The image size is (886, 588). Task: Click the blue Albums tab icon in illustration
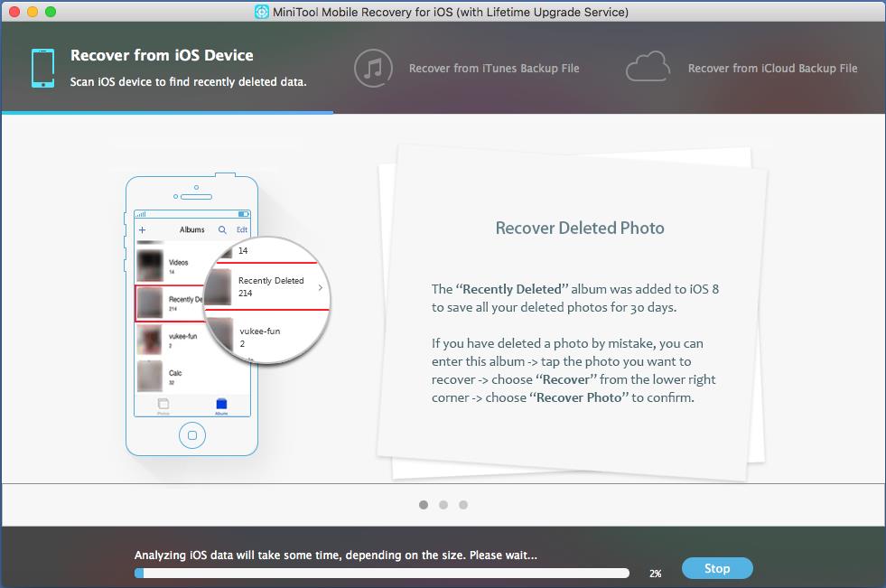click(x=221, y=405)
